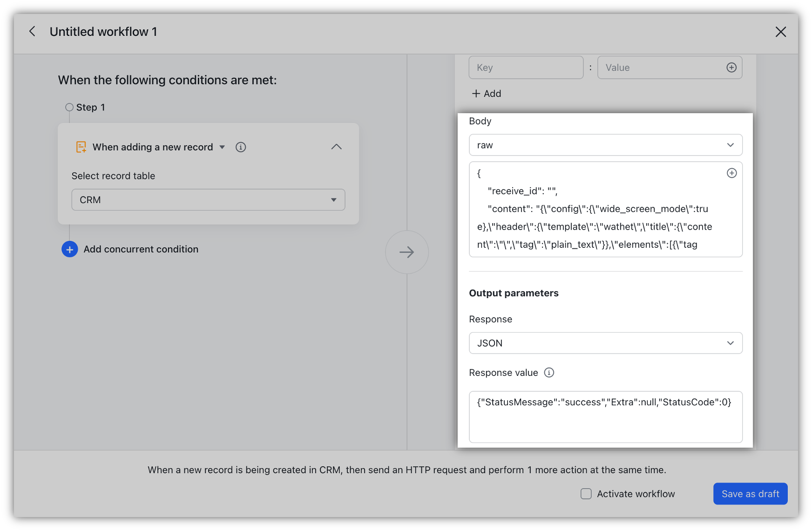Click the back arrow beside workflow title

pos(32,31)
